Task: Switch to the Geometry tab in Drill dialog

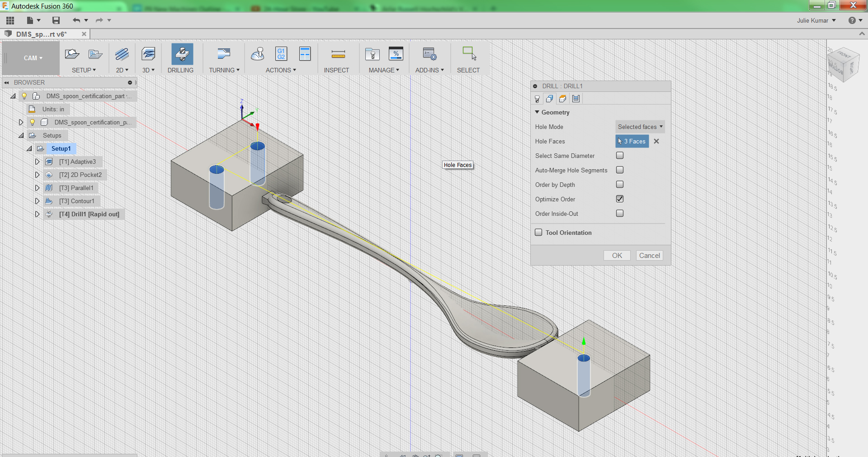Action: 550,99
